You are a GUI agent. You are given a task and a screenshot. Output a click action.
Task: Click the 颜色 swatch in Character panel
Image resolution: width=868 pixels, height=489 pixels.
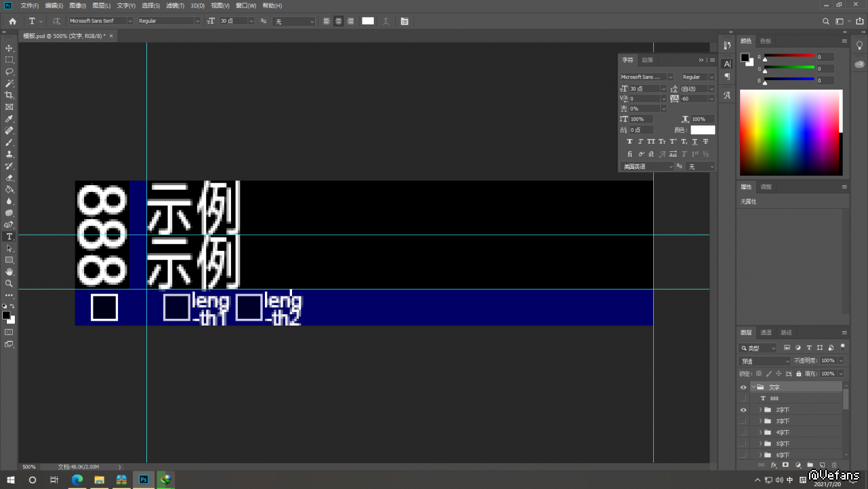tap(703, 130)
